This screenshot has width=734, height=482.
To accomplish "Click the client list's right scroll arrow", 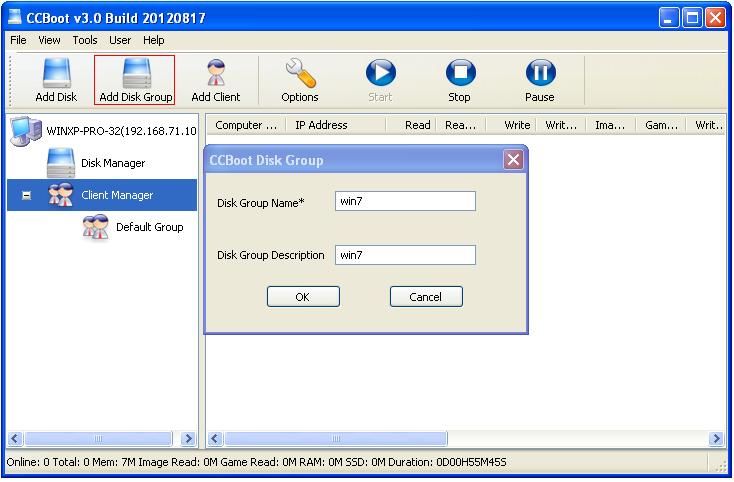I will (716, 438).
